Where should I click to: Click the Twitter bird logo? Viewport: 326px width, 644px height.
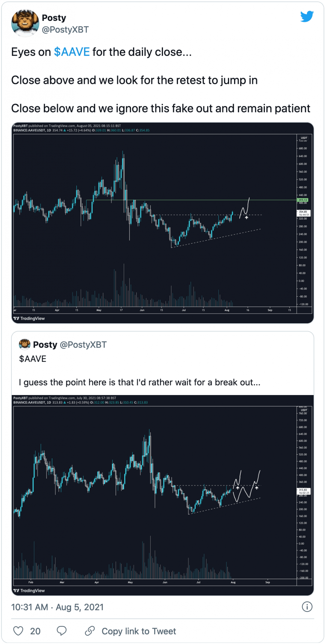coord(307,16)
